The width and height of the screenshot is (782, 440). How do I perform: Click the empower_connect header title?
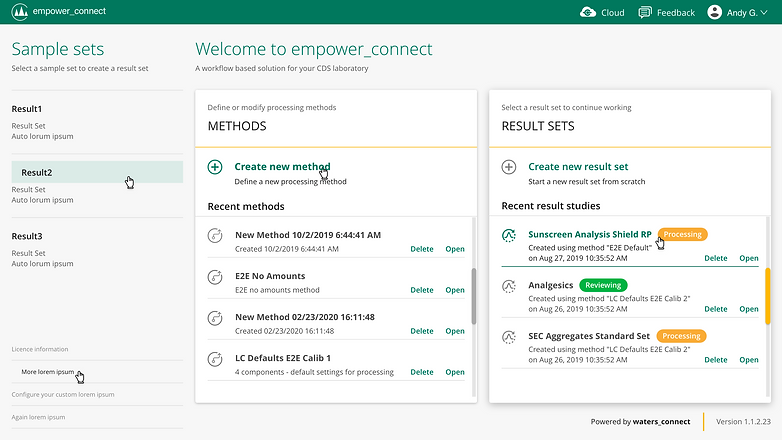click(x=69, y=11)
